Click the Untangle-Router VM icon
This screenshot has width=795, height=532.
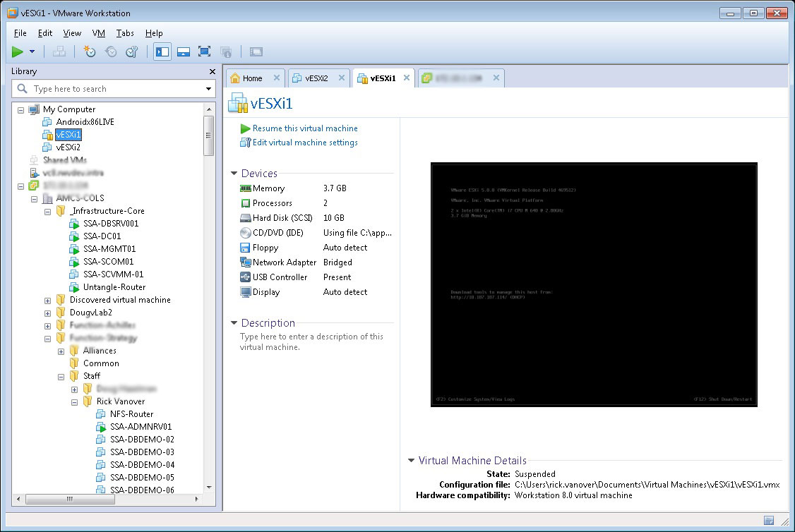[x=74, y=287]
